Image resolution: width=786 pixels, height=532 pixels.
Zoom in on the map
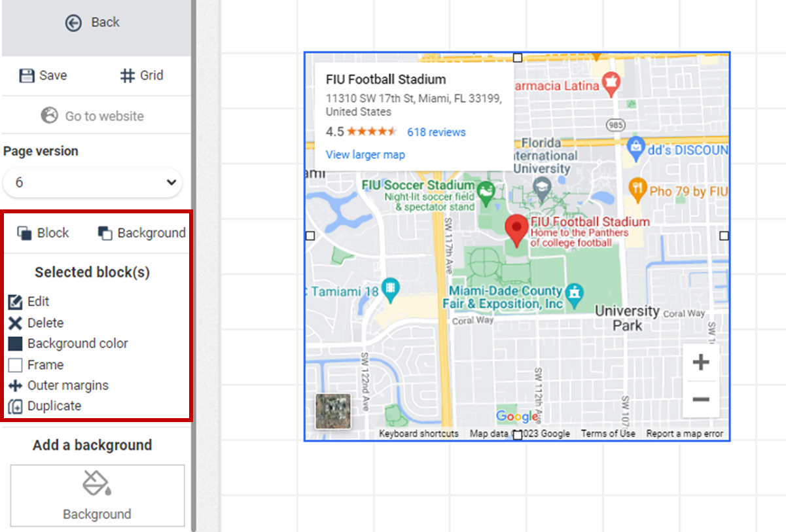click(700, 363)
